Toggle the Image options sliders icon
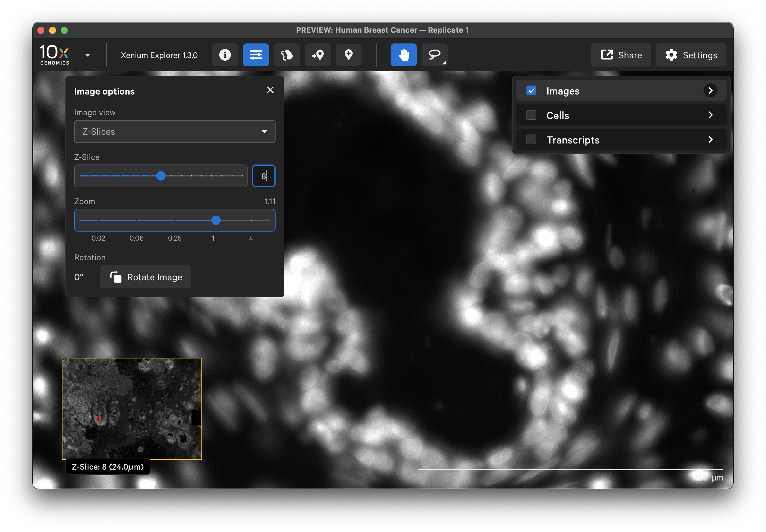Screen dimensions: 766x532 point(256,55)
